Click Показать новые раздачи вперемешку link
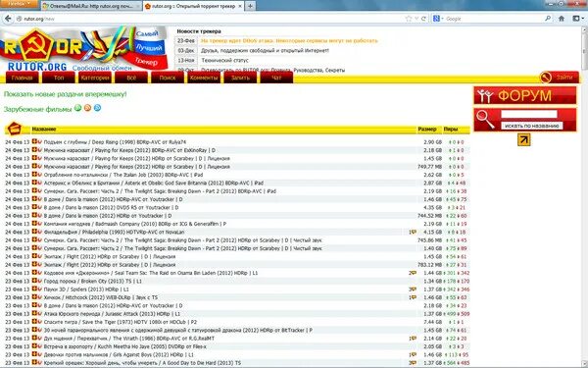Viewport: 588px width, 368px height. pos(66,94)
